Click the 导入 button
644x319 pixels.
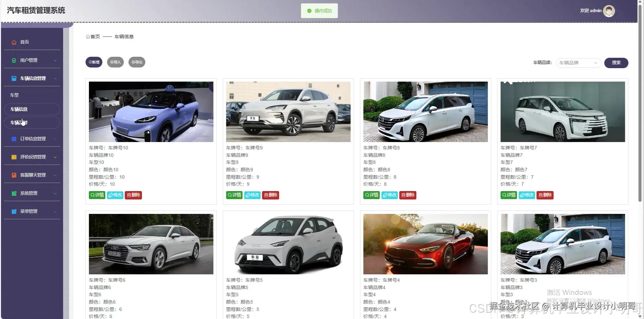coord(115,62)
